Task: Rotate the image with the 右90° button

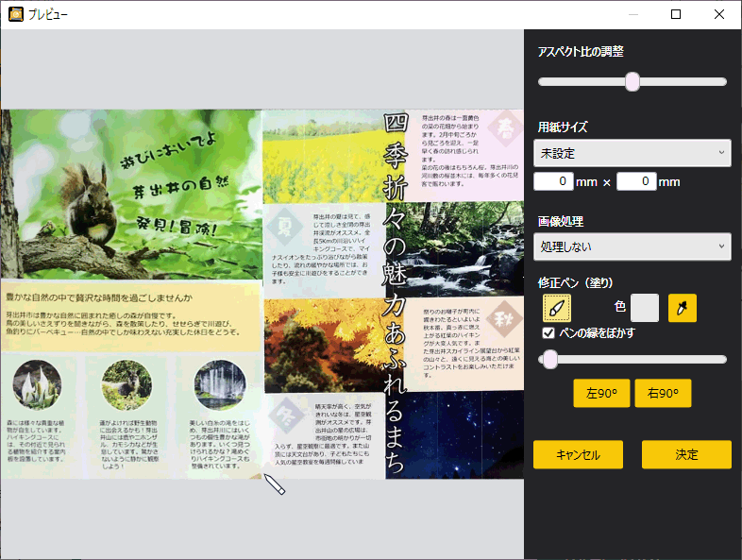Action: pyautogui.click(x=663, y=394)
